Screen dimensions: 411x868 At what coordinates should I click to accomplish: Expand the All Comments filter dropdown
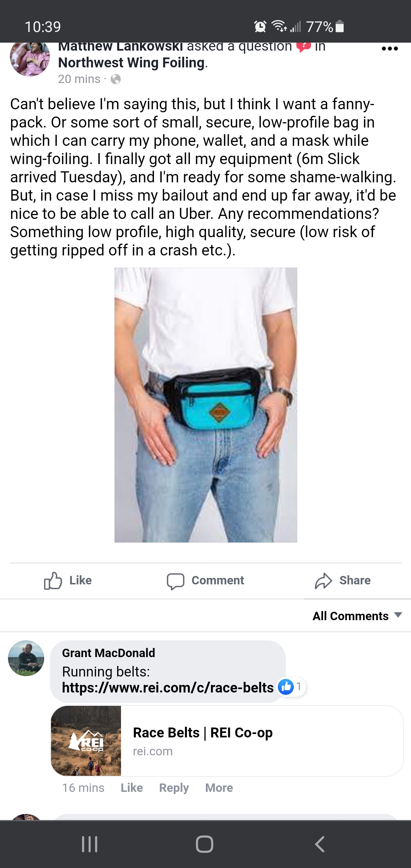pos(357,616)
